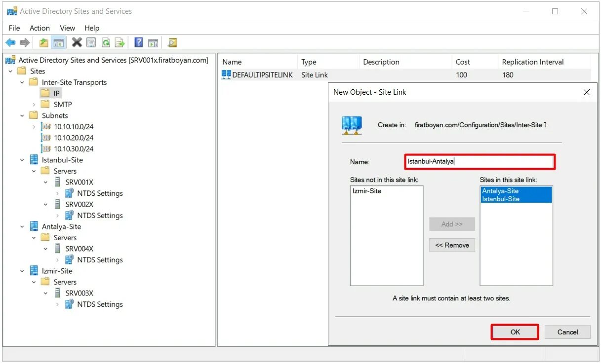Close the New Object - Site Link dialog
The width and height of the screenshot is (601, 364).
tap(586, 92)
